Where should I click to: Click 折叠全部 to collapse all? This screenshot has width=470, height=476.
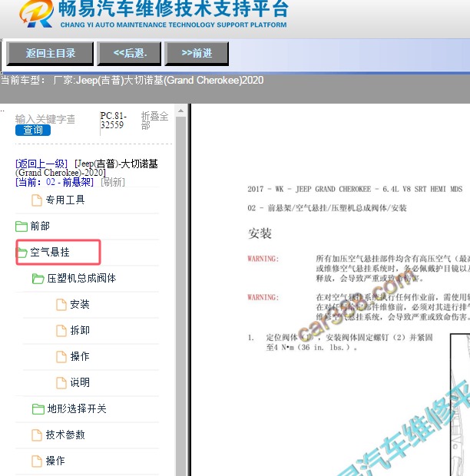click(154, 121)
